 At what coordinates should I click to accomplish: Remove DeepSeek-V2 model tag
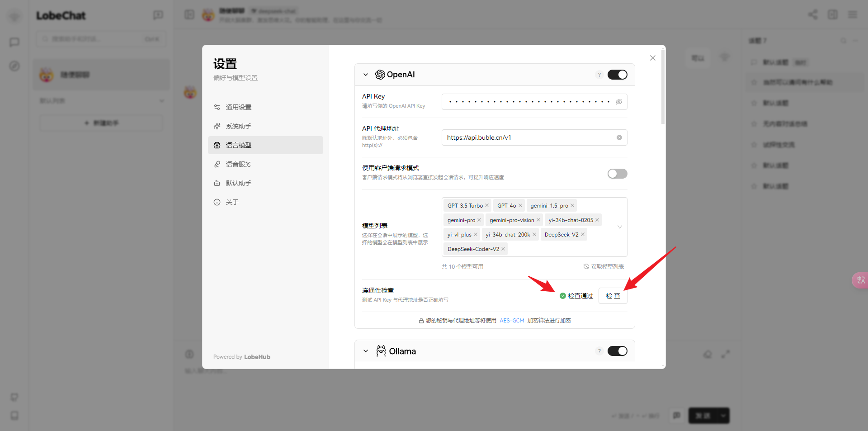point(583,234)
